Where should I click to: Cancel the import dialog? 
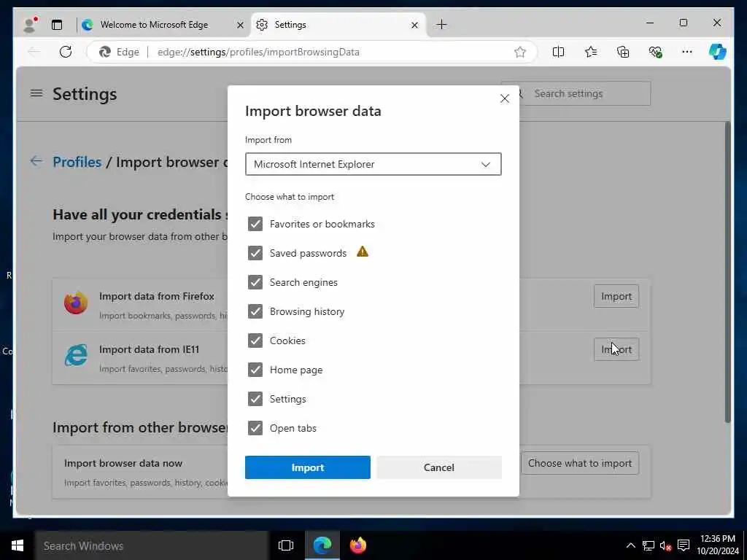pos(438,467)
